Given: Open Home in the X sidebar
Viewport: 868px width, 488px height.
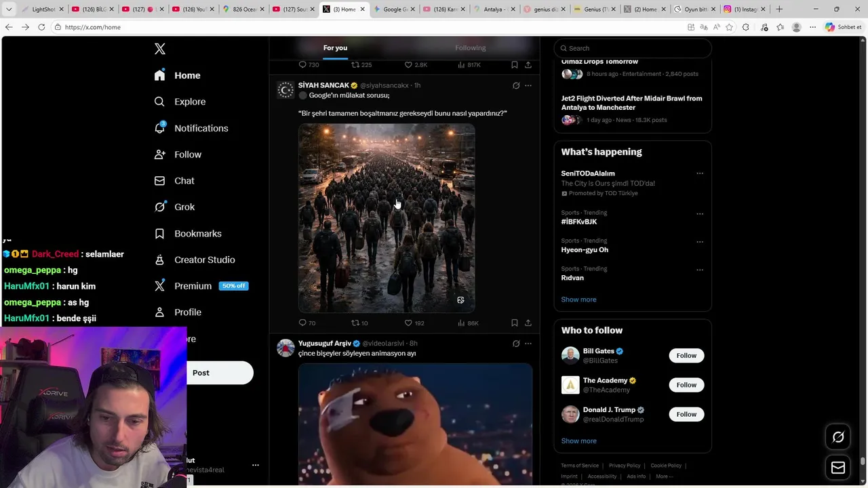Looking at the screenshot, I should (x=177, y=75).
